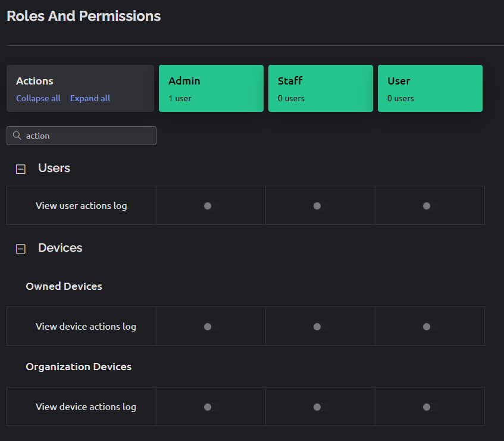Click Organization Devices View device actions log label
The height and width of the screenshot is (441, 504).
point(86,407)
